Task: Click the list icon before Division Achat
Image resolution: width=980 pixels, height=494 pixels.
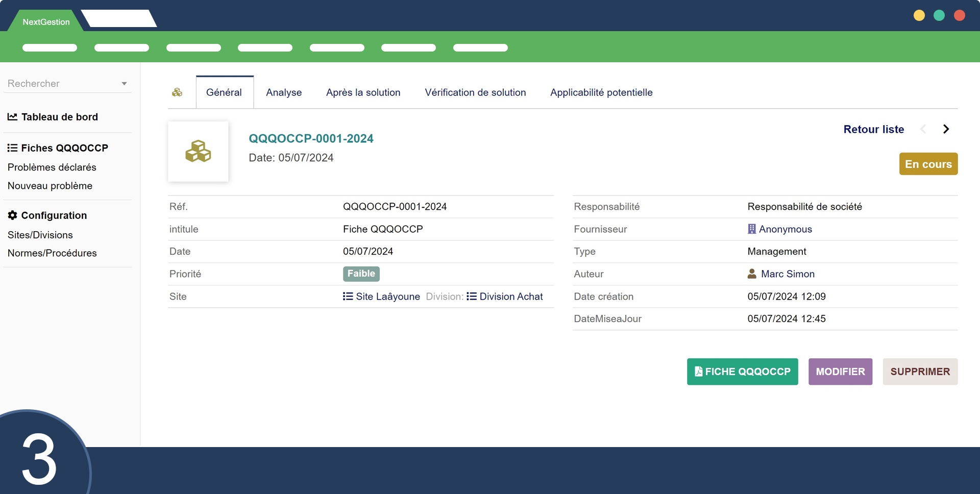Action: coord(471,297)
